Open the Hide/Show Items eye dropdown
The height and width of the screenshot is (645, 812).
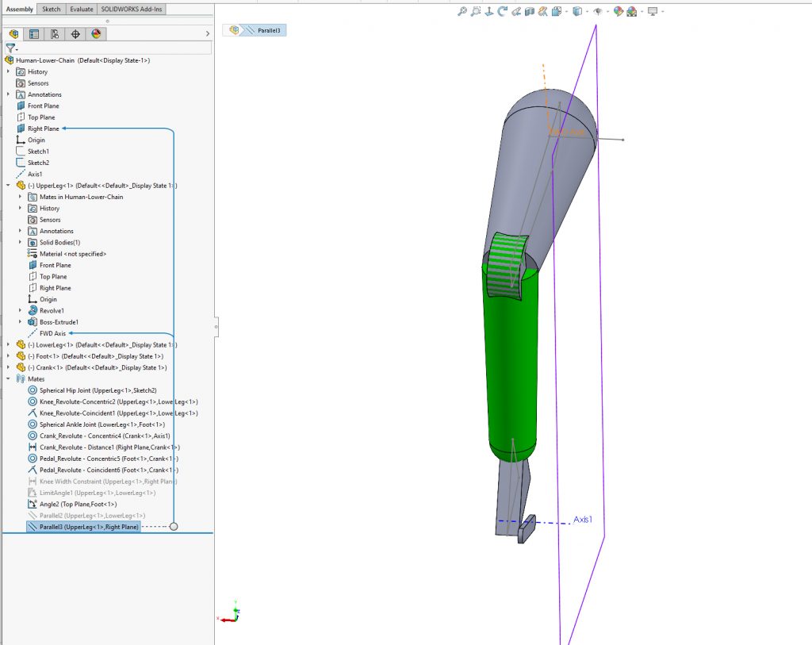[x=597, y=11]
